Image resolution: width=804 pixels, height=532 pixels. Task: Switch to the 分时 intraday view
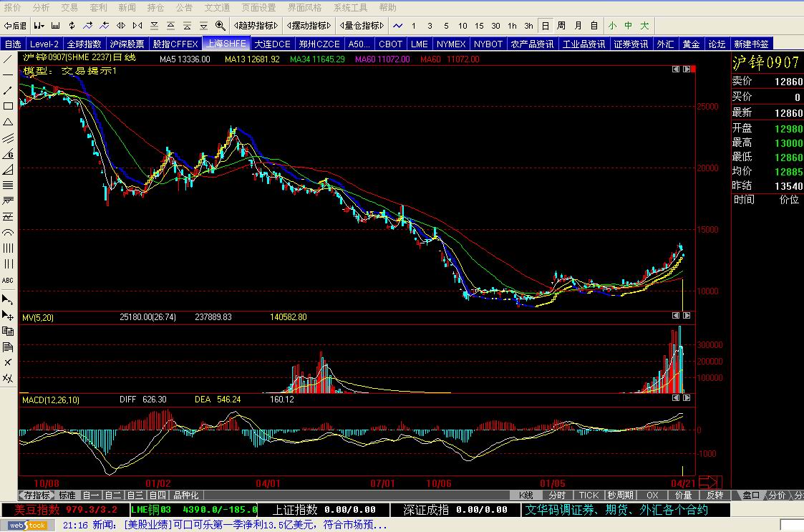point(557,495)
